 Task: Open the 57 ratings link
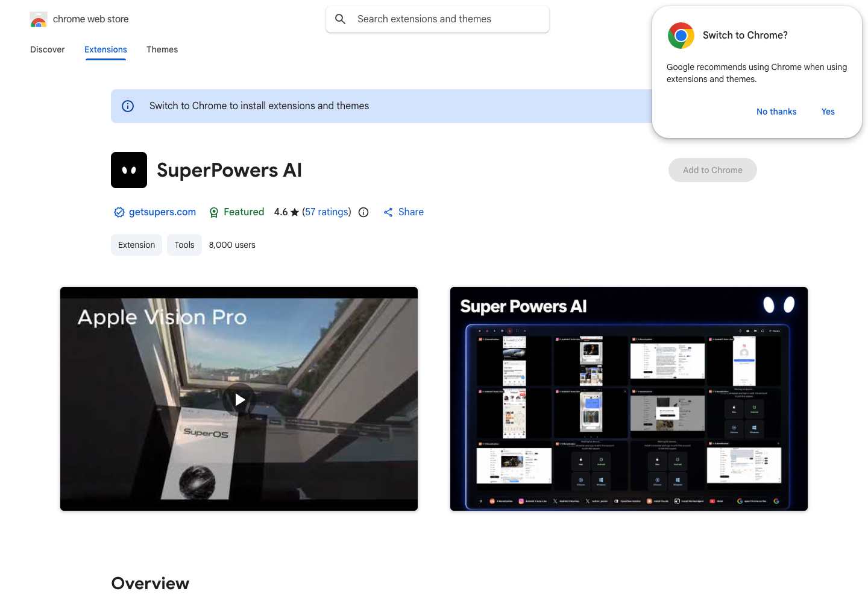coord(327,212)
